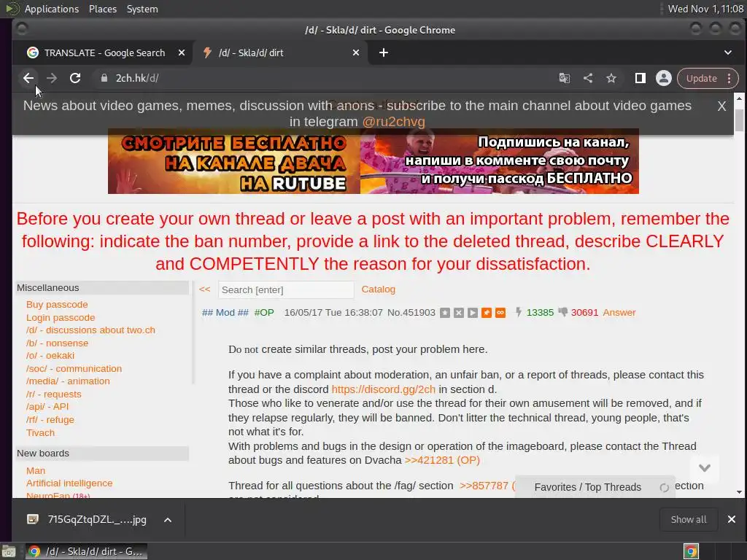Follow the >>421281 (OP) thread link
The height and width of the screenshot is (560, 747).
pos(441,460)
